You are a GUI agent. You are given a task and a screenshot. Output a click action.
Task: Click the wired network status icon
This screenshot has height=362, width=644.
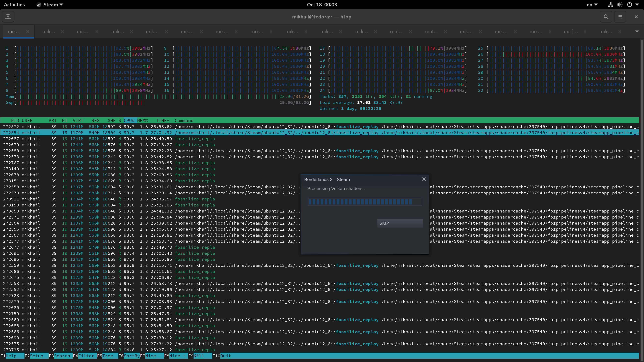coord(610,5)
